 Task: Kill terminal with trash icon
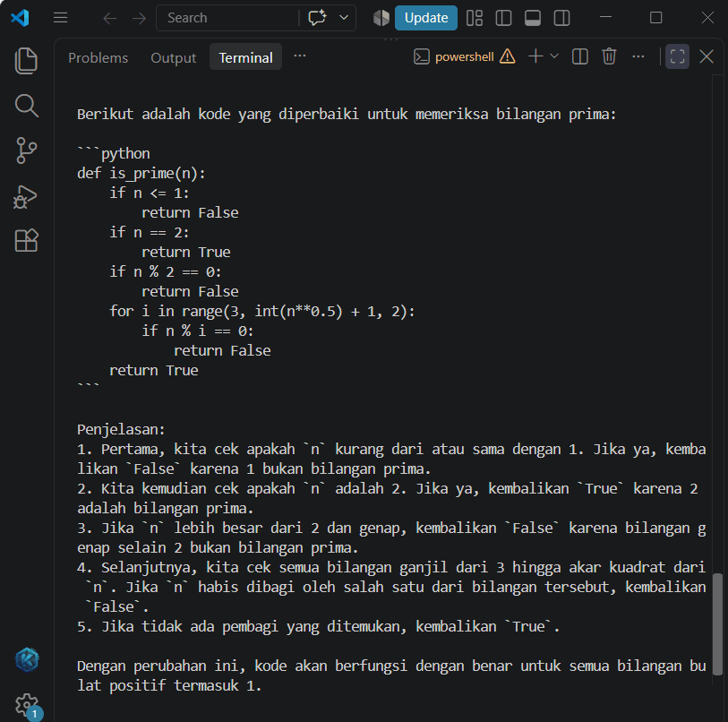coord(609,56)
